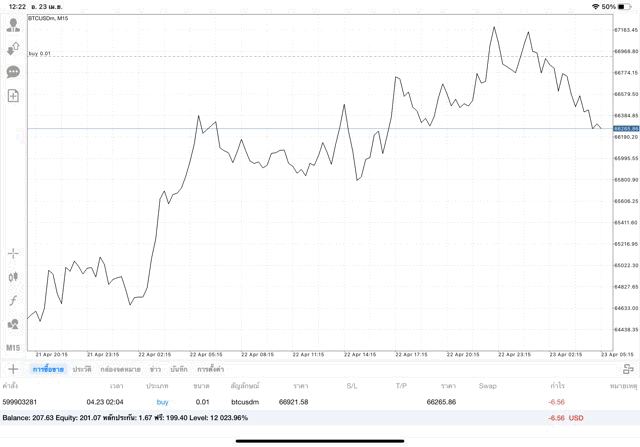
Task: Switch to the ประวัติ history tab
Action: point(81,369)
